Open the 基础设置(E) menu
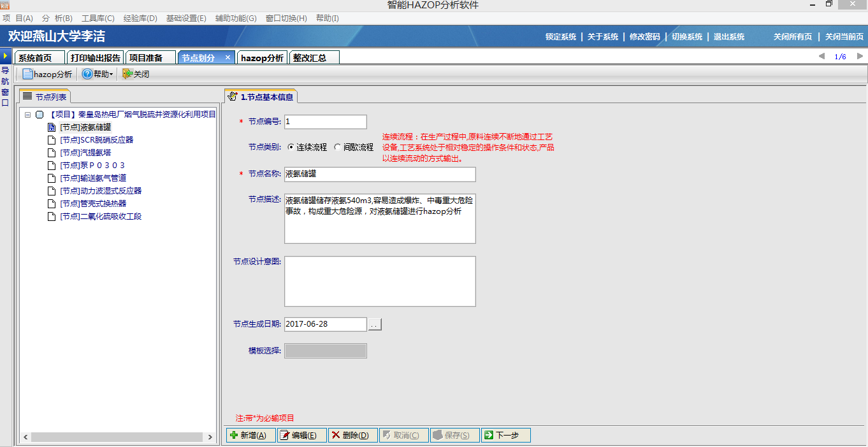Image resolution: width=868 pixels, height=447 pixels. [x=186, y=18]
